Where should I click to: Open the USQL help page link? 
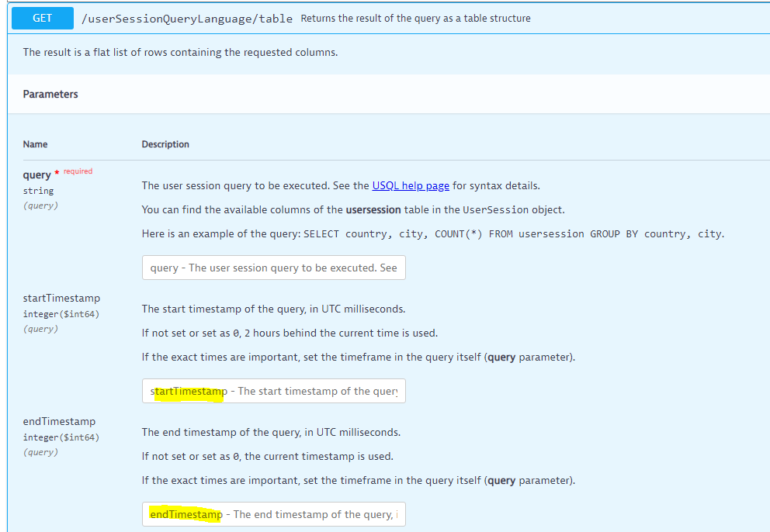pyautogui.click(x=411, y=185)
